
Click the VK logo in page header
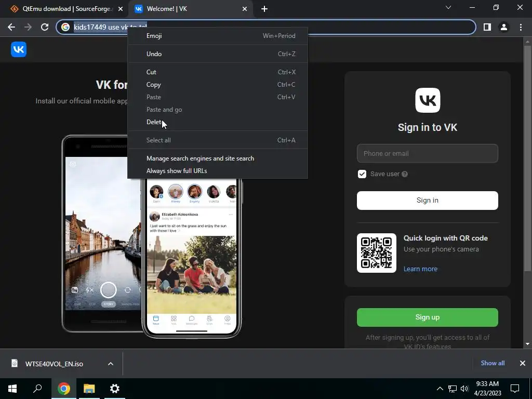[19, 49]
